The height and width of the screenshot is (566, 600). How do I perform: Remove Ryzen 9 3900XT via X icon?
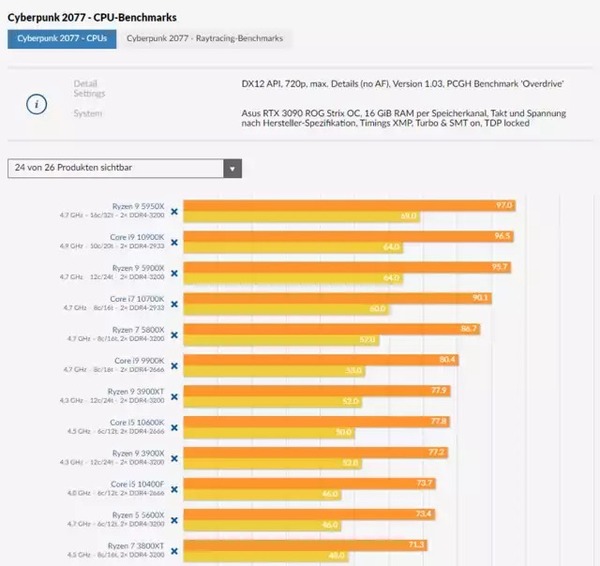[174, 397]
